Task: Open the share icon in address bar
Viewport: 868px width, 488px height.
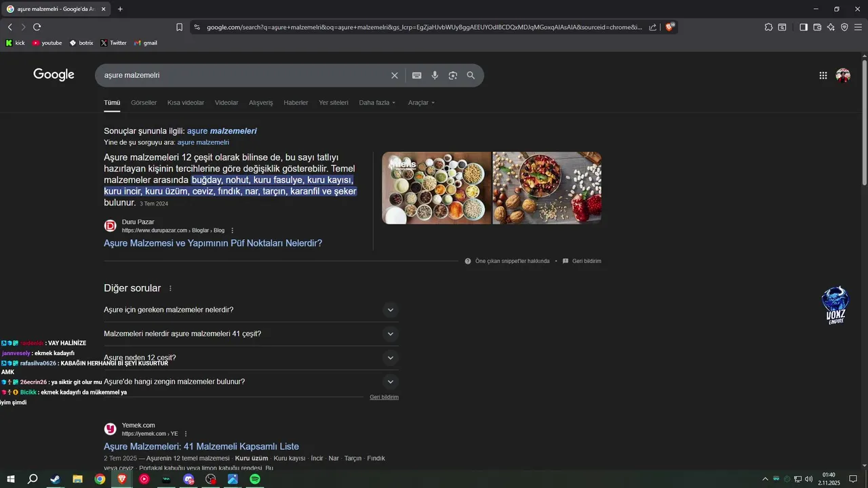Action: click(652, 27)
